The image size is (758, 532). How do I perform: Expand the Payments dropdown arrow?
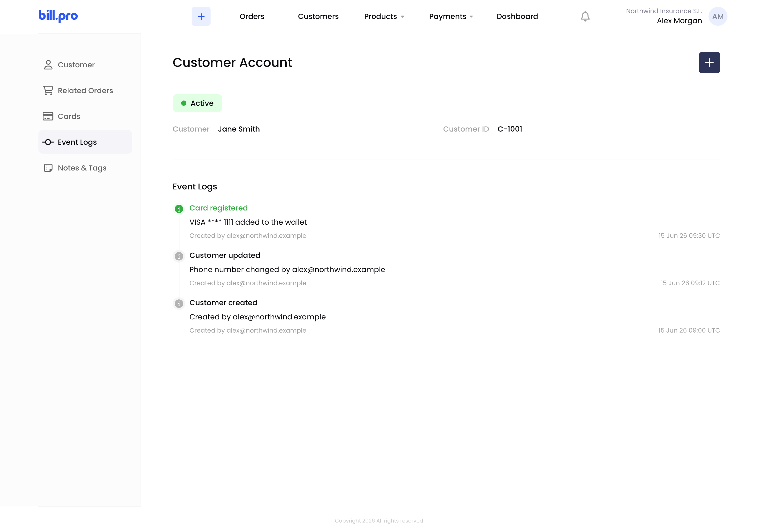coord(471,17)
